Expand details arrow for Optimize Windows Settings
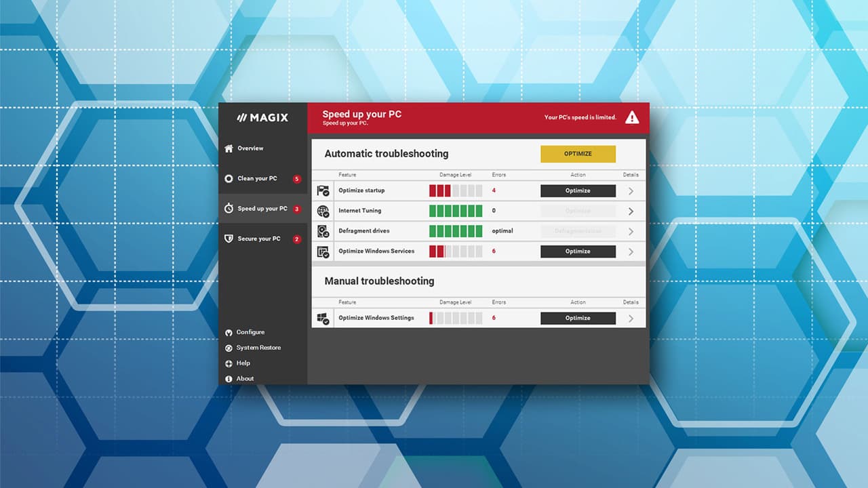Image resolution: width=868 pixels, height=488 pixels. (x=631, y=319)
